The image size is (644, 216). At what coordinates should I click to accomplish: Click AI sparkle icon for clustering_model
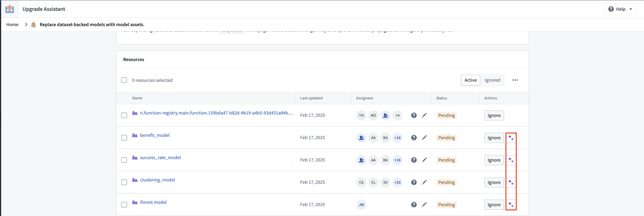tap(511, 183)
